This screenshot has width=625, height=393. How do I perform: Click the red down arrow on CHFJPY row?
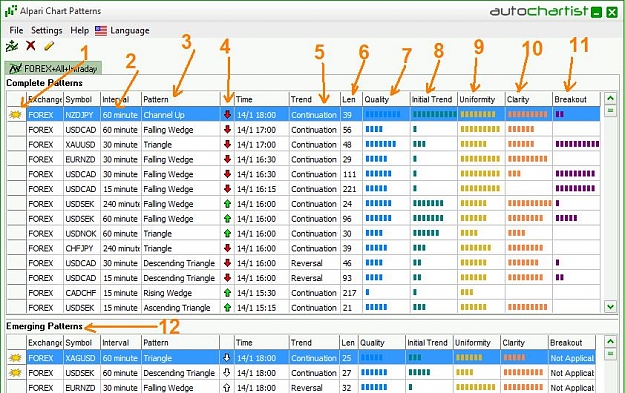tap(227, 248)
